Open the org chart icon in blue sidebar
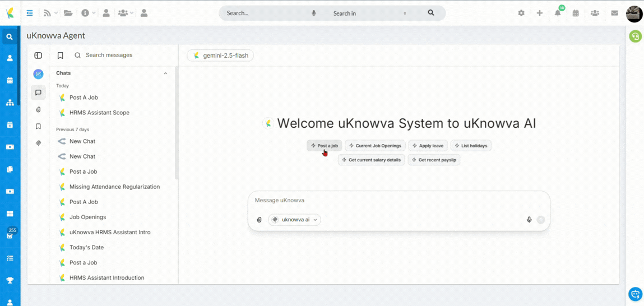The height and width of the screenshot is (306, 644). [x=10, y=103]
